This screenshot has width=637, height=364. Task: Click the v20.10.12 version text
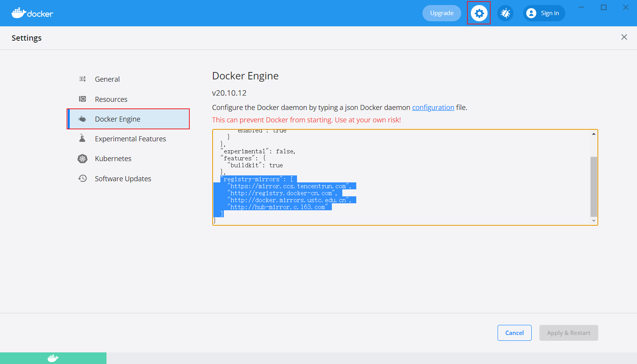(x=229, y=93)
